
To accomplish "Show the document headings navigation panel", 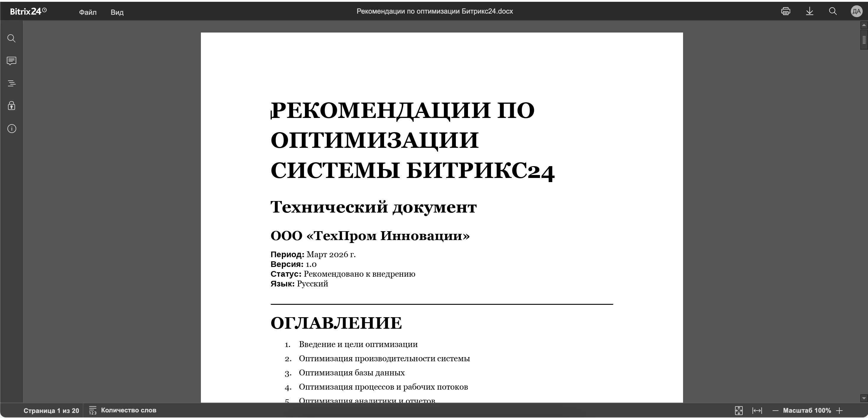I will click(x=12, y=83).
